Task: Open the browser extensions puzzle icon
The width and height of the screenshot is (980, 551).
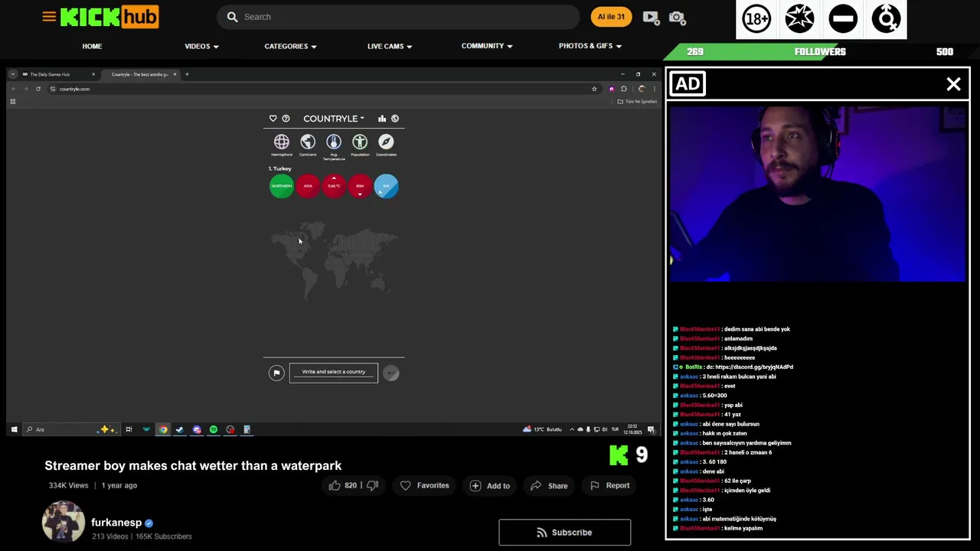Action: [623, 89]
